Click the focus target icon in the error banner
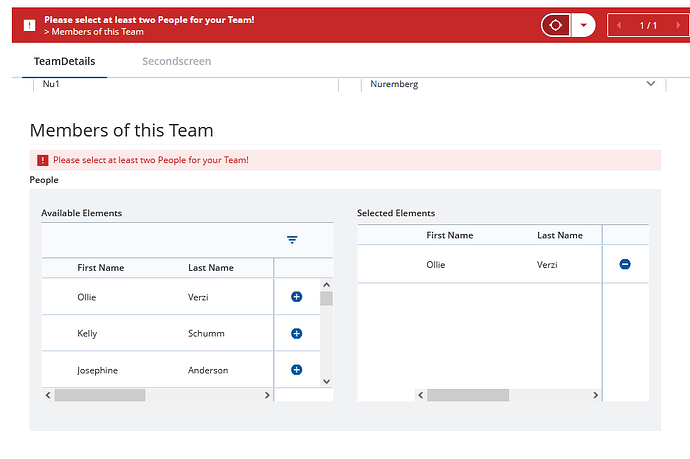This screenshot has height=459, width=690. 556,25
